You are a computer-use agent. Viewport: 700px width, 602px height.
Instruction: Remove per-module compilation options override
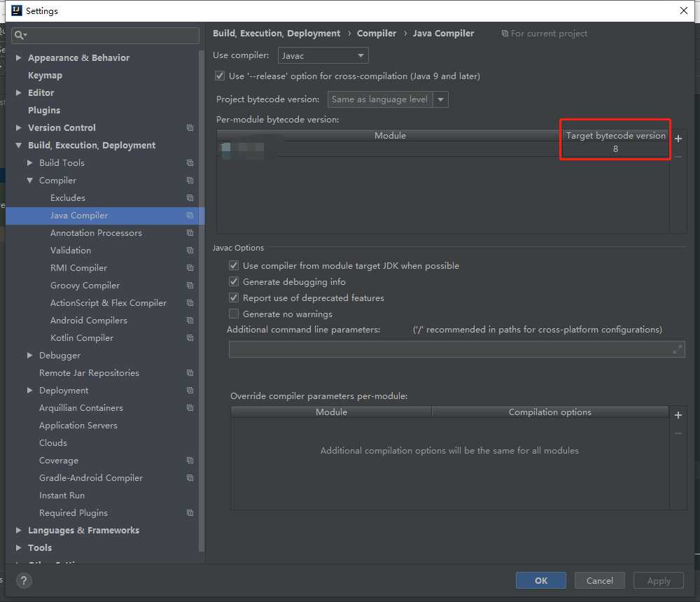coord(678,433)
